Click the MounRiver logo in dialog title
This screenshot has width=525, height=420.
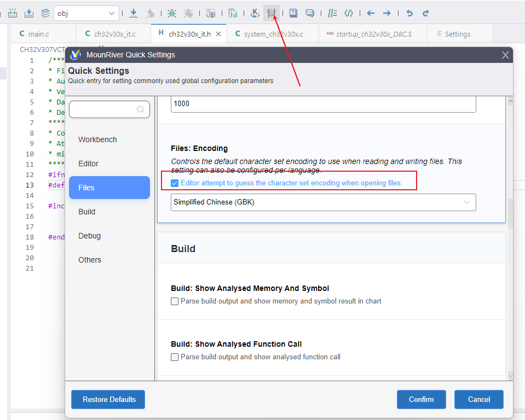click(76, 55)
